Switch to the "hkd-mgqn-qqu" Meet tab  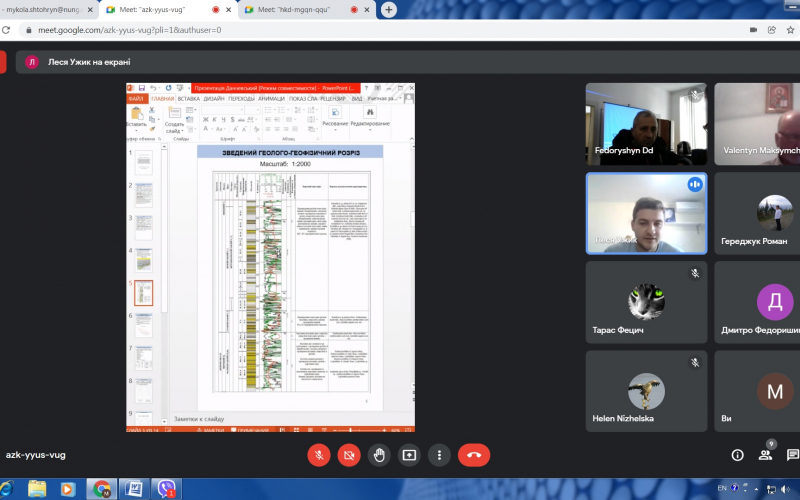(x=300, y=10)
